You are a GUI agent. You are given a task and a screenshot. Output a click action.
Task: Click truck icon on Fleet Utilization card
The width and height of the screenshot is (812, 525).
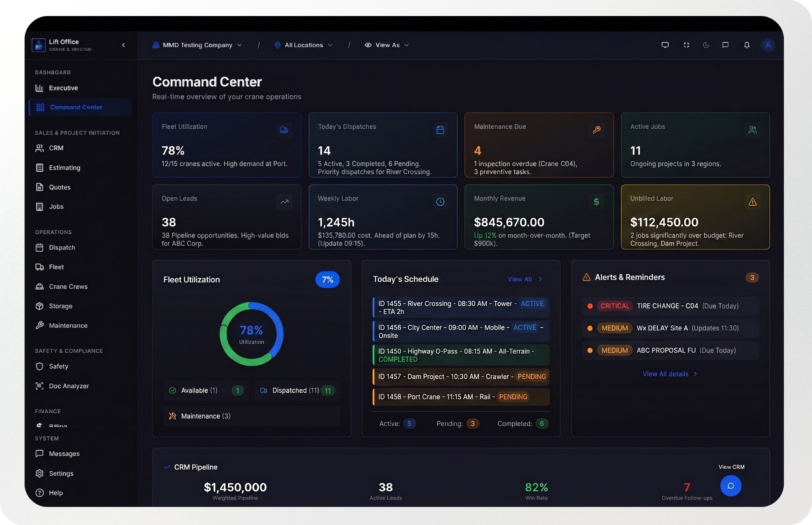pyautogui.click(x=284, y=130)
